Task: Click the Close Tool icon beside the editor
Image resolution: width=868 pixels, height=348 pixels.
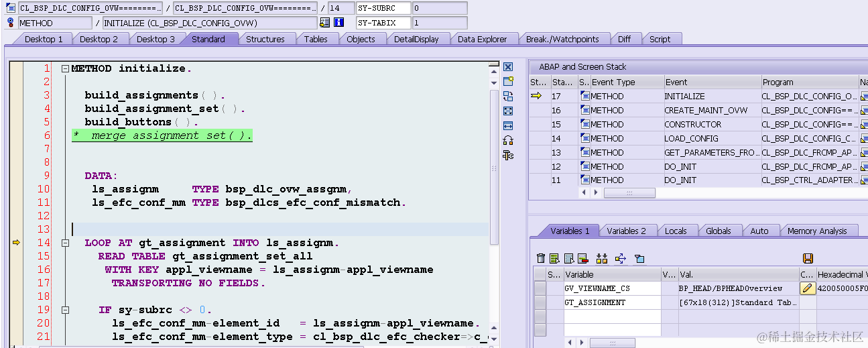Action: coord(508,67)
